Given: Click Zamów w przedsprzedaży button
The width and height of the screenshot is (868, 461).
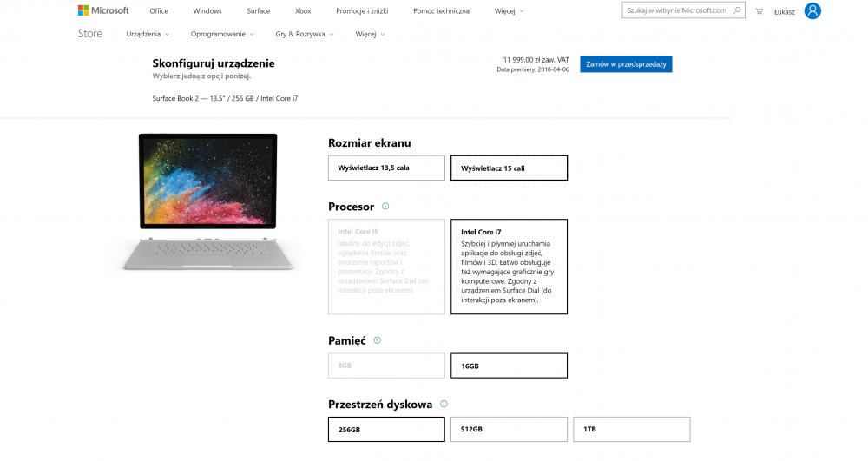Looking at the screenshot, I should tap(626, 64).
